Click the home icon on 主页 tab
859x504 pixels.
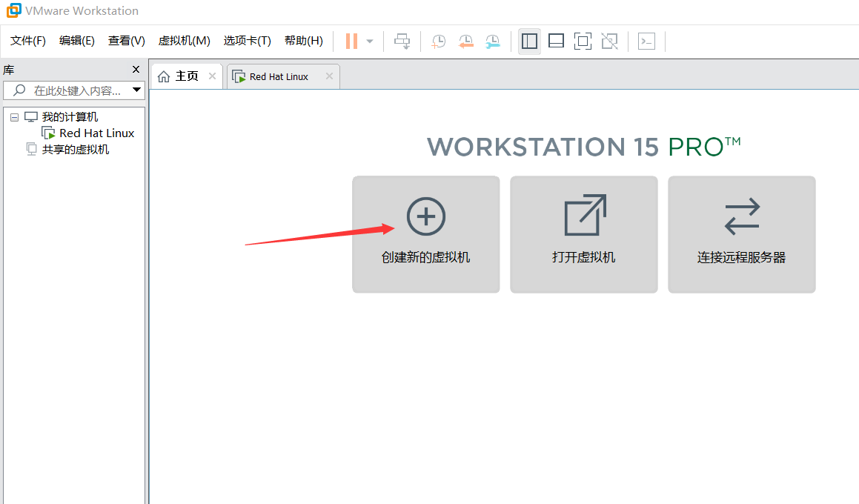pyautogui.click(x=164, y=76)
